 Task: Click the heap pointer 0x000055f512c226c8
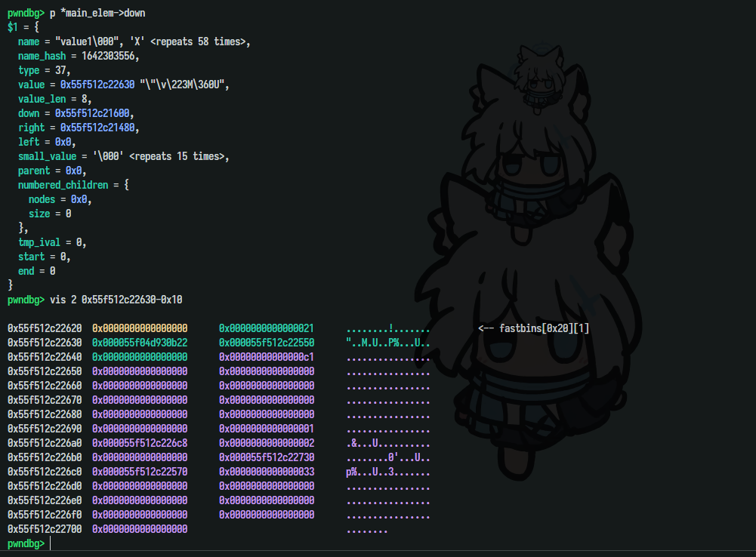(x=140, y=443)
